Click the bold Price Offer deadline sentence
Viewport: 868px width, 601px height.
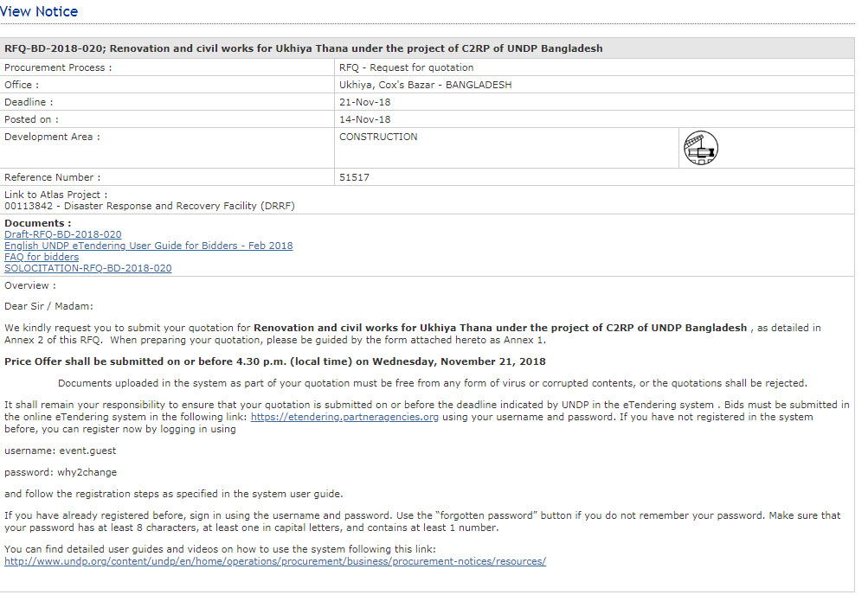pyautogui.click(x=274, y=361)
